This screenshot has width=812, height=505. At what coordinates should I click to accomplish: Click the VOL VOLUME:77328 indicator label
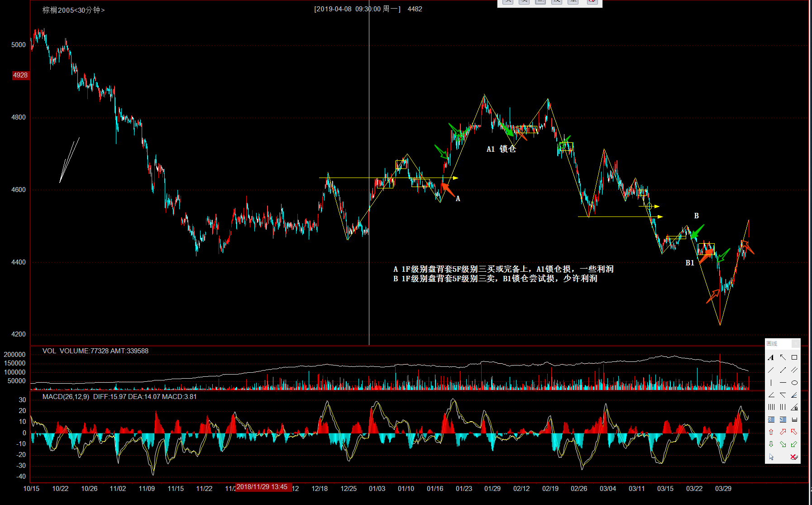pos(96,351)
